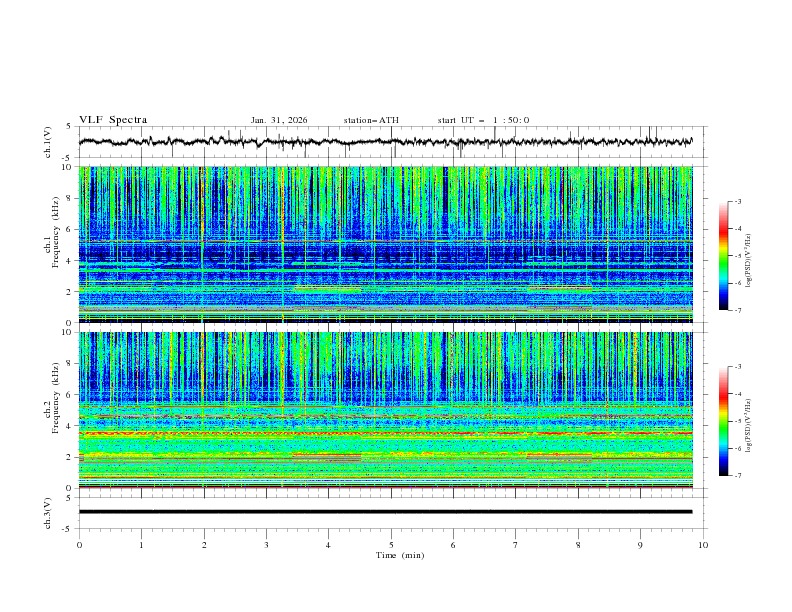Click the 'ch.1(V)' waveform axis label

pos(47,142)
